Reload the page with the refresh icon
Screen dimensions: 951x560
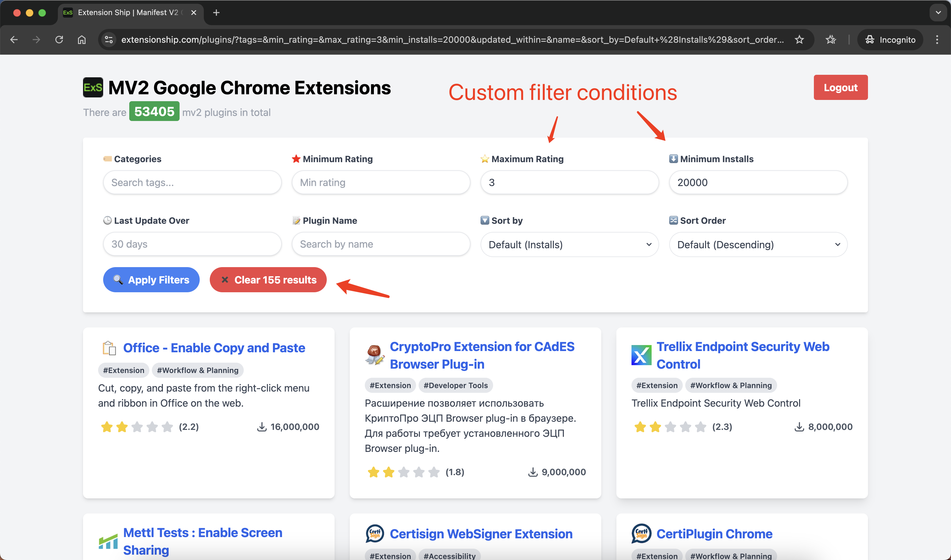click(59, 40)
